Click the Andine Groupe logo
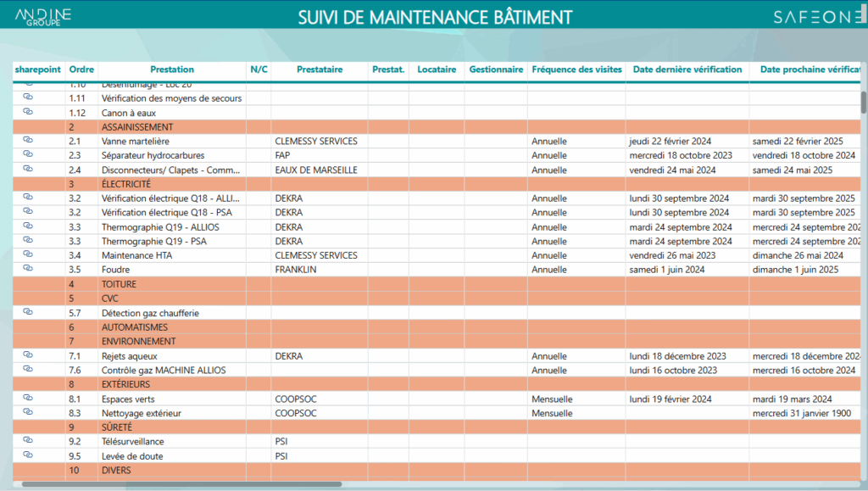The height and width of the screenshot is (491, 868). click(43, 17)
